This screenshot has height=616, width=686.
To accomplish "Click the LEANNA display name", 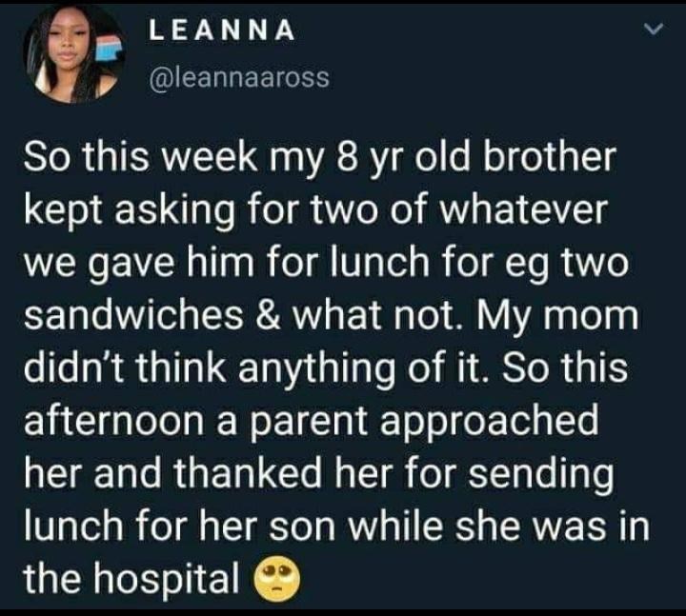I will [x=222, y=31].
